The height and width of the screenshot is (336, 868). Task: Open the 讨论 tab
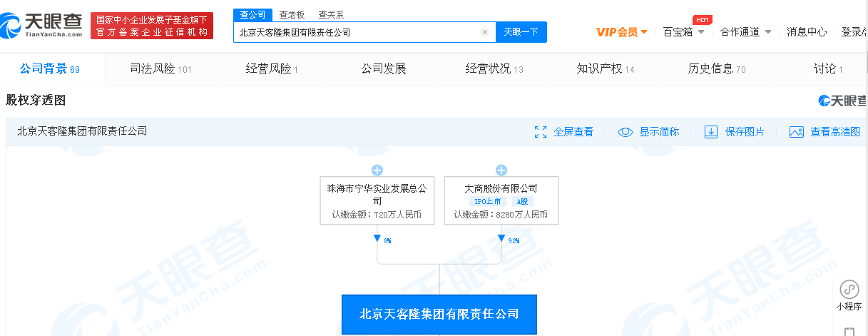point(828,69)
